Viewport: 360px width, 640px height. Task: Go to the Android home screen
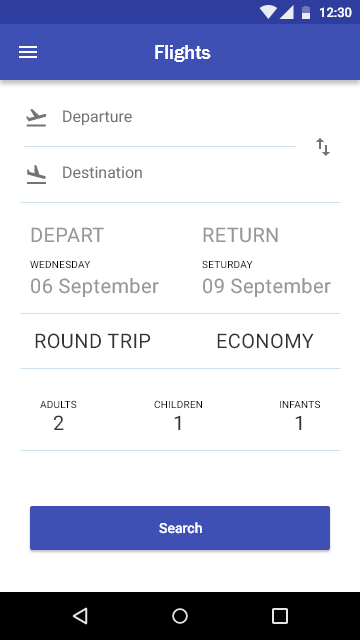pos(180,616)
